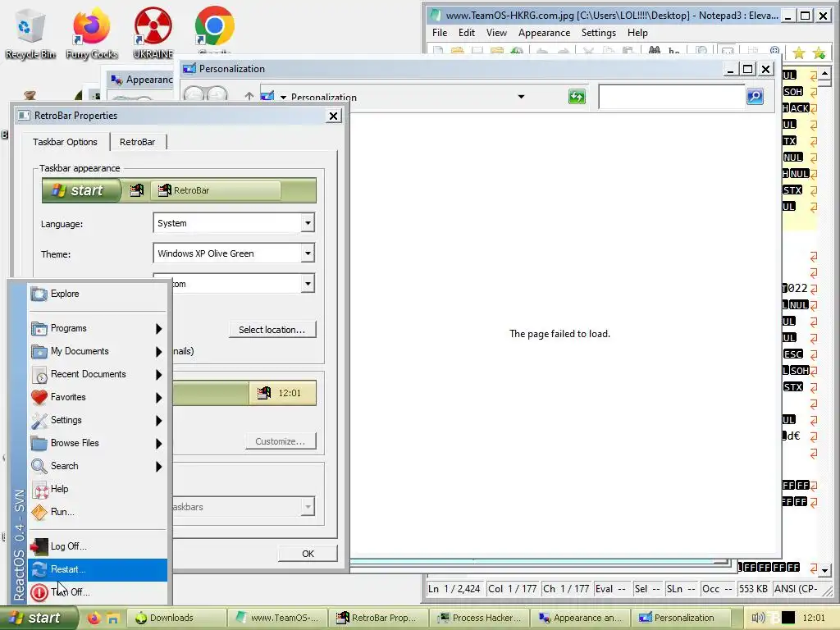Select Turn Off... in start menu

tap(98, 592)
